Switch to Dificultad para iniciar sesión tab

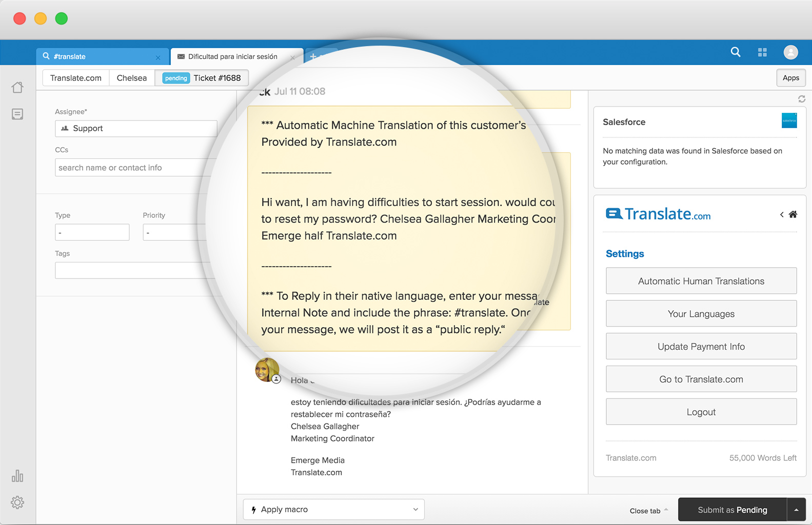[x=237, y=56]
